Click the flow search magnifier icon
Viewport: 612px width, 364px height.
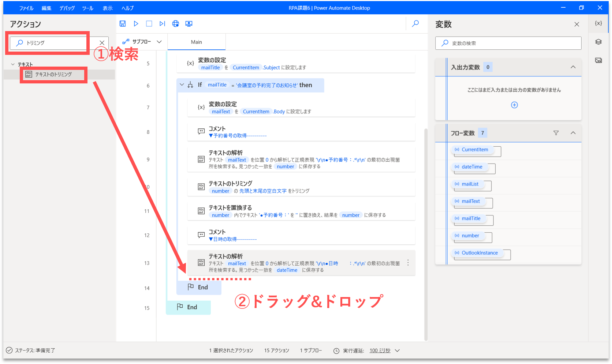click(x=415, y=24)
